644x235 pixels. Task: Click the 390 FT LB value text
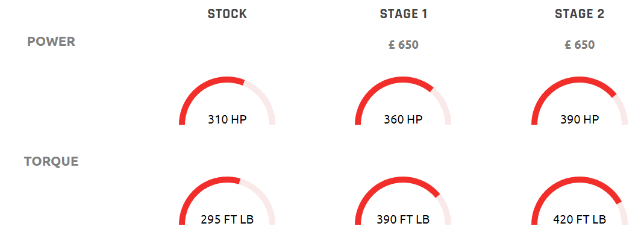pos(403,219)
